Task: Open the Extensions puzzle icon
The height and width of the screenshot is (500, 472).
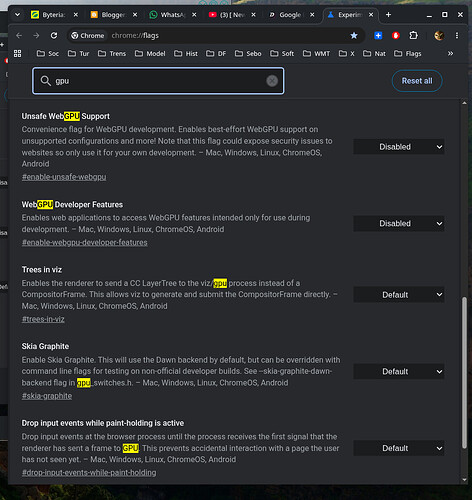Action: pyautogui.click(x=413, y=35)
